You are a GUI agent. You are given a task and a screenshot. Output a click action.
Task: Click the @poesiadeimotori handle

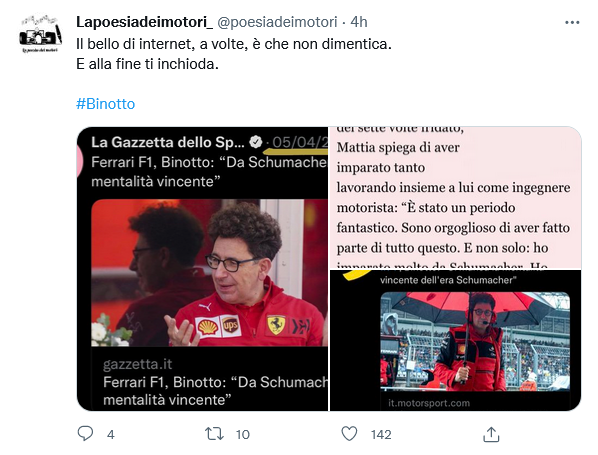click(x=277, y=22)
